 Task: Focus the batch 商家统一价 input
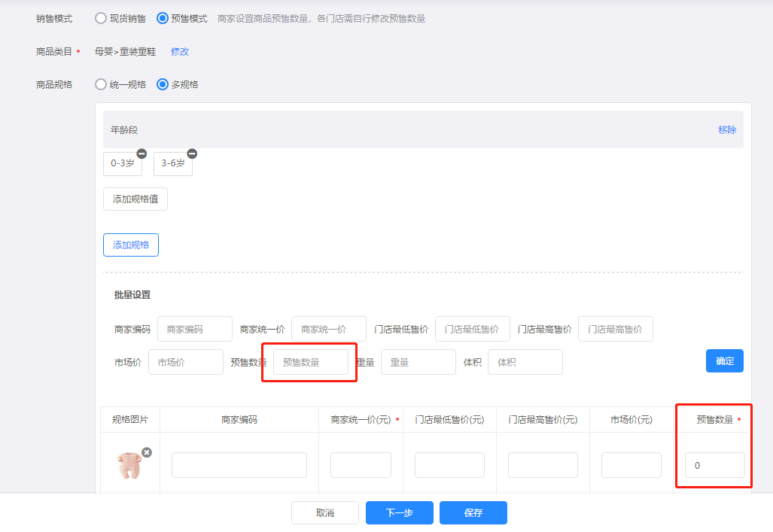coord(329,329)
